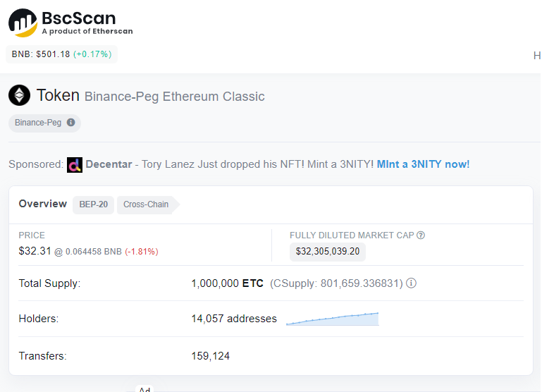Click the BscScan logo
This screenshot has width=542, height=392.
click(x=70, y=23)
